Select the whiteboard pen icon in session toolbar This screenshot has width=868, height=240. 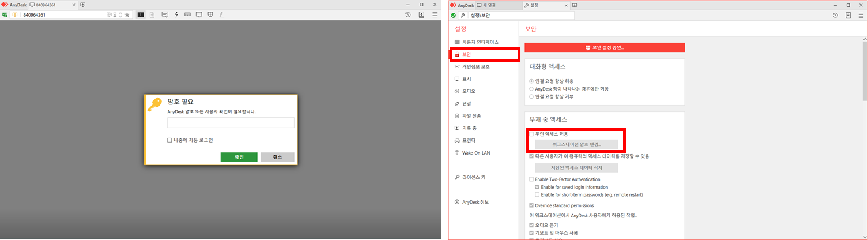[x=222, y=15]
